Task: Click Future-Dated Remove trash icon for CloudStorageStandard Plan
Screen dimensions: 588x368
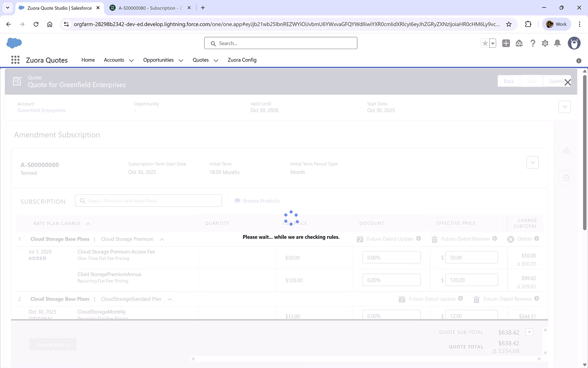Action: tap(476, 299)
